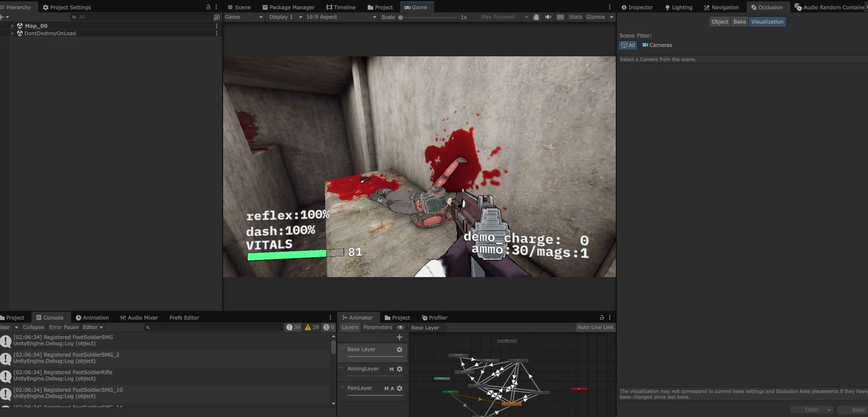Select the Occlusion Object mode

(720, 22)
